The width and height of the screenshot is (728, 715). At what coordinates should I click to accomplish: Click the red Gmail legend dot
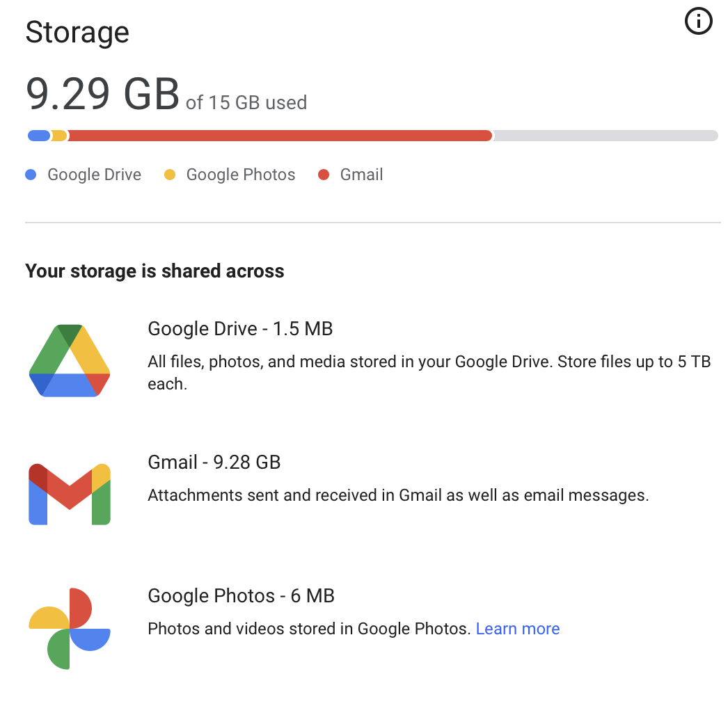click(x=324, y=175)
